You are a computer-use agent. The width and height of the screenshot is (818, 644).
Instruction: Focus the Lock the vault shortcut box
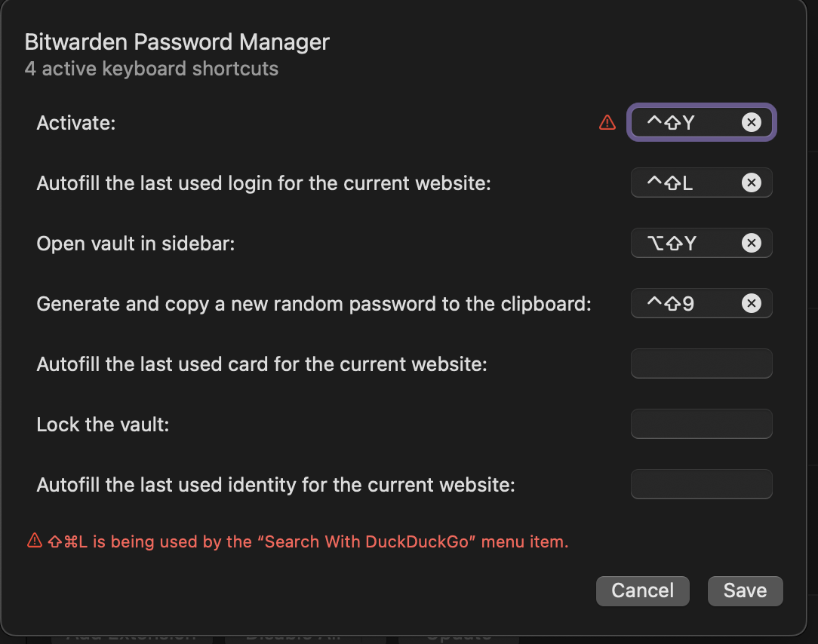[x=701, y=424]
